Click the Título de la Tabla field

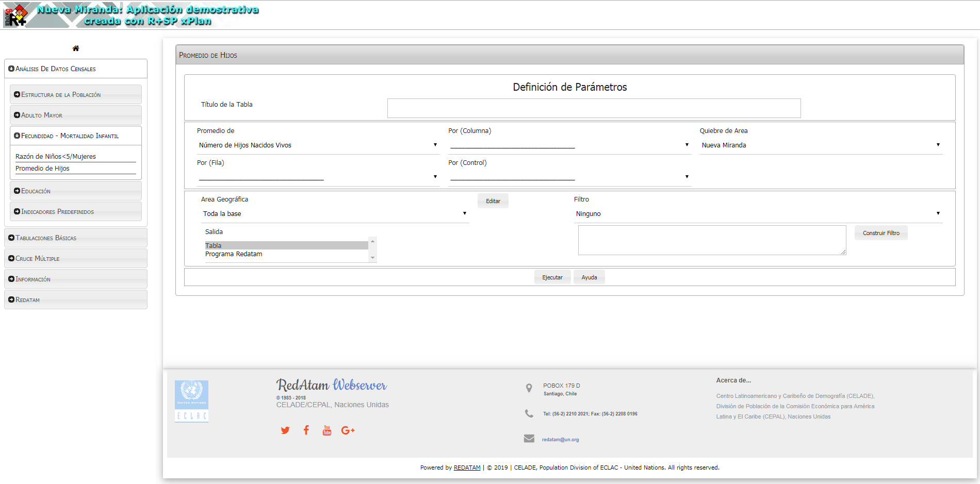(x=594, y=108)
